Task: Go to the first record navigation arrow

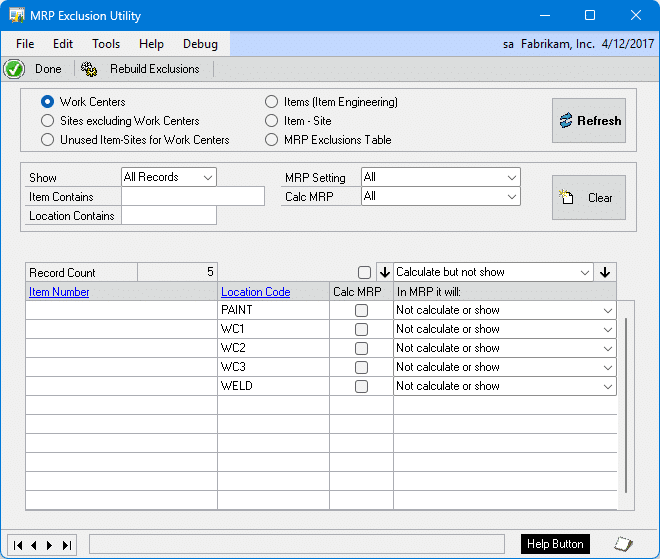Action: click(x=19, y=545)
